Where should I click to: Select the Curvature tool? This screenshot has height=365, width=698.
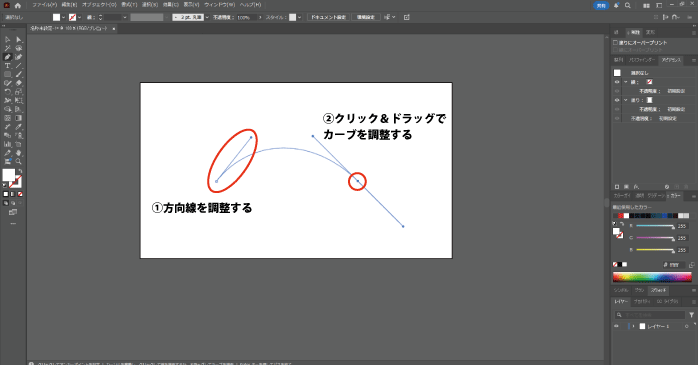pyautogui.click(x=19, y=57)
